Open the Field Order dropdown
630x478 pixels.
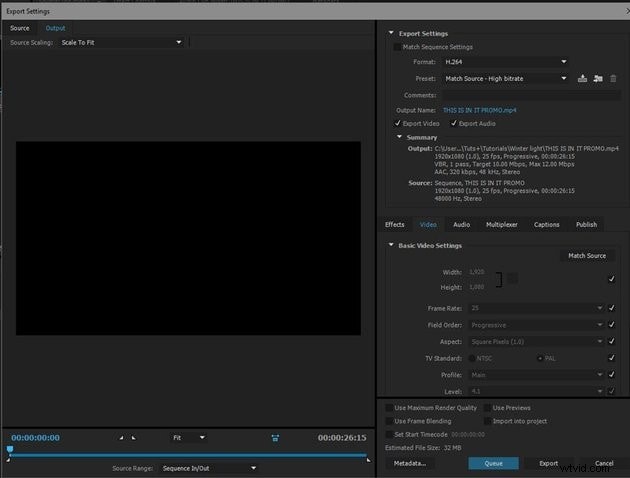(x=536, y=325)
